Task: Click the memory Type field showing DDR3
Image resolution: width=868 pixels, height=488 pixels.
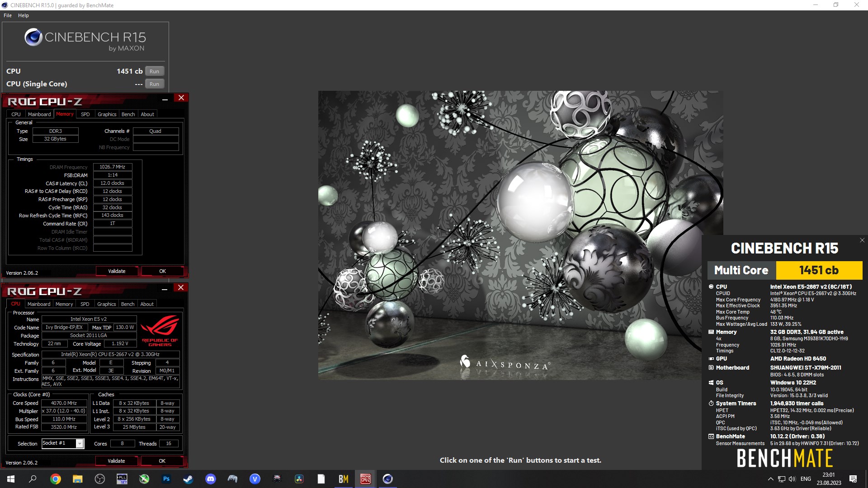Action: 55,131
